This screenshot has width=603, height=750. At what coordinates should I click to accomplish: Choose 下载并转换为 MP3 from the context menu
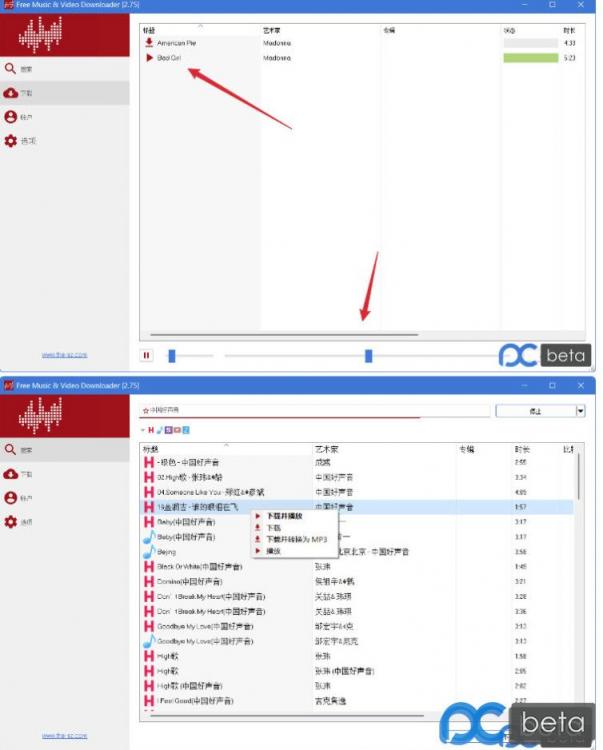coord(296,539)
